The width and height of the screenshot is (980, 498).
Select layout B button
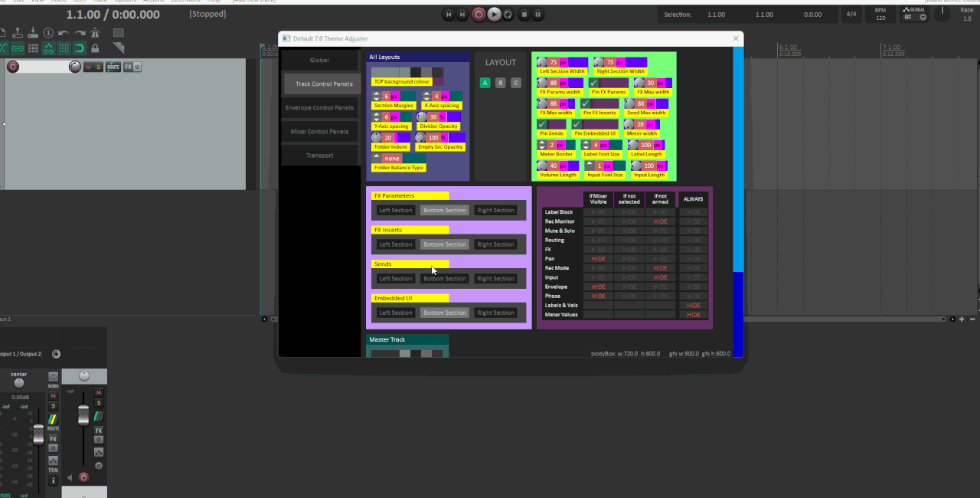tap(500, 83)
